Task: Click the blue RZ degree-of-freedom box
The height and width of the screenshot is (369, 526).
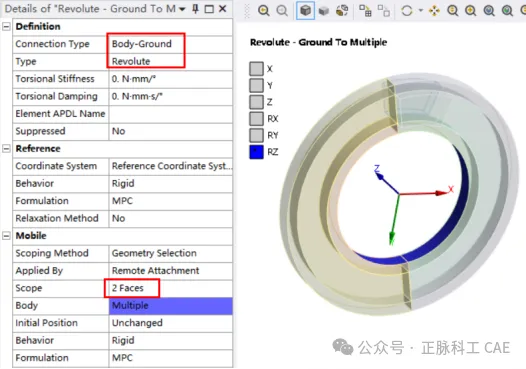Action: click(x=256, y=152)
